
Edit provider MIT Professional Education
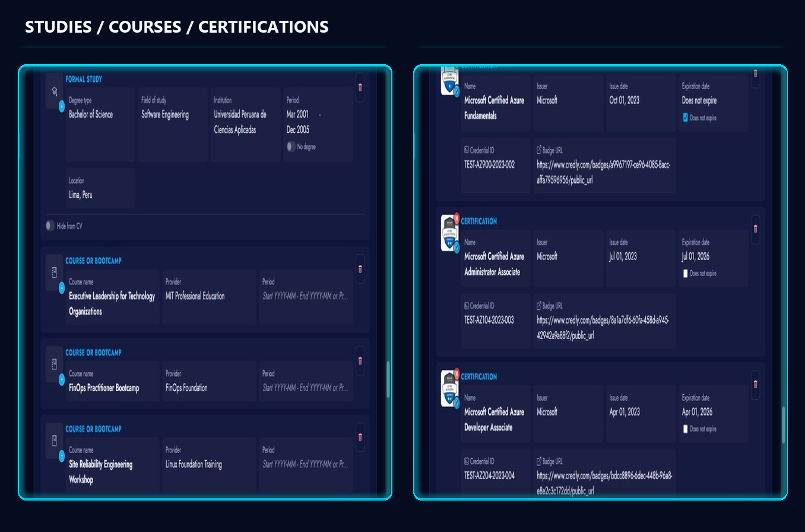pyautogui.click(x=209, y=297)
